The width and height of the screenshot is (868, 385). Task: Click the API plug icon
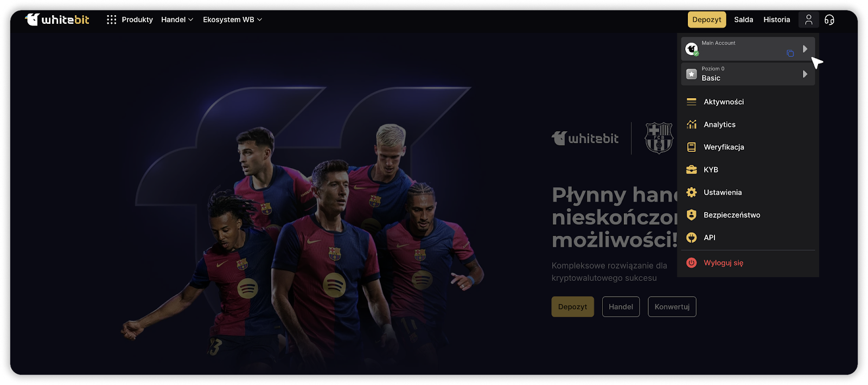pyautogui.click(x=691, y=238)
